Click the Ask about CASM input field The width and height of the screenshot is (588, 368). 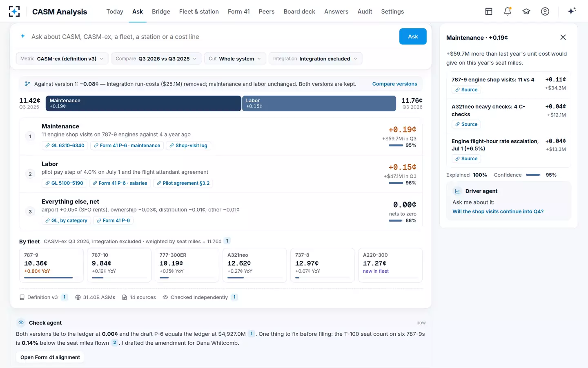coord(212,37)
